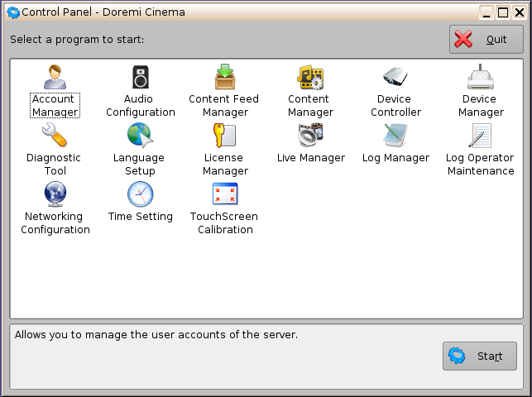
Task: Select the Log Manager icon
Action: click(395, 135)
